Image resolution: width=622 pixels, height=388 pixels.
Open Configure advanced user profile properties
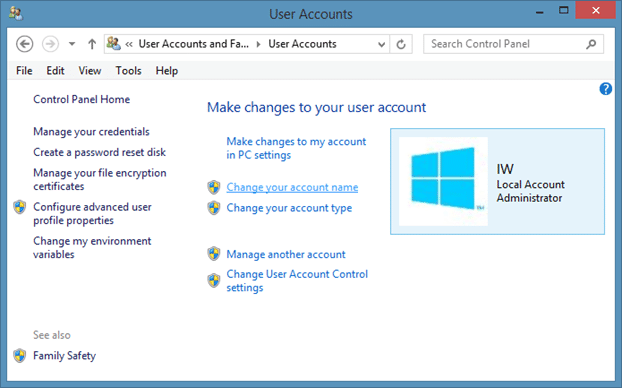click(x=92, y=213)
